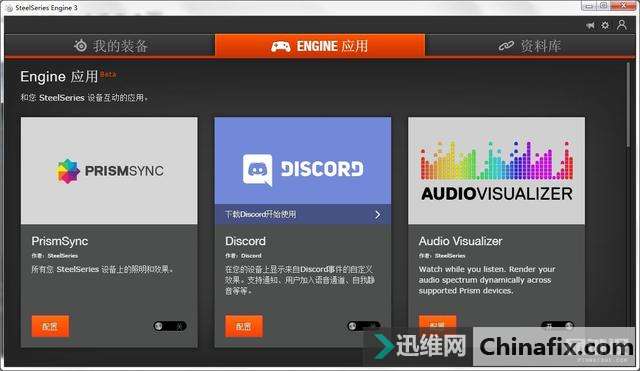Toggle the Audio Visualizer switch

(x=557, y=325)
